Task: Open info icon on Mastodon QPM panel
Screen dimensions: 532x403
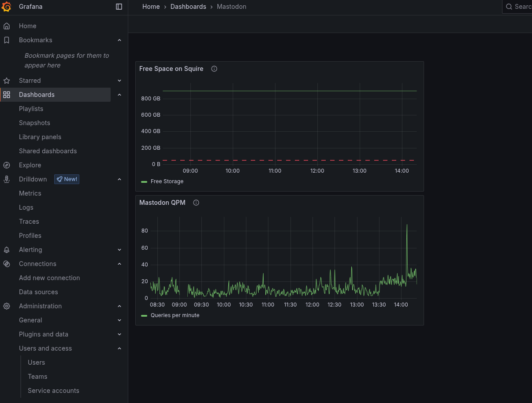Action: pos(196,203)
